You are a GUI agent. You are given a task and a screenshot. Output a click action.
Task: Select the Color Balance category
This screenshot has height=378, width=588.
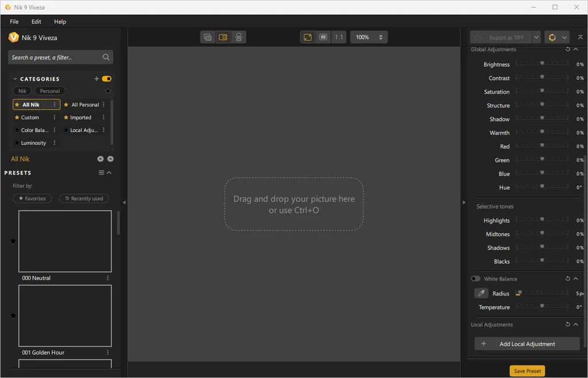pyautogui.click(x=34, y=130)
